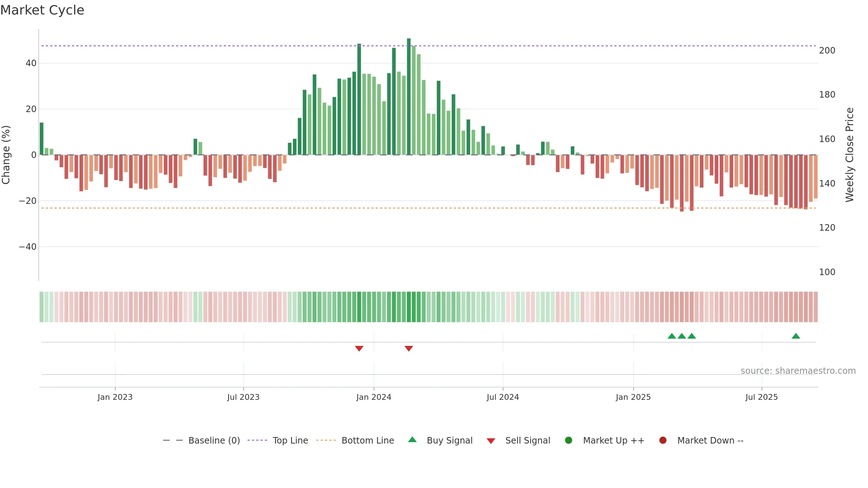The image size is (868, 488).
Task: Select the middle buy signal triangle of early 2025
Action: click(x=682, y=336)
